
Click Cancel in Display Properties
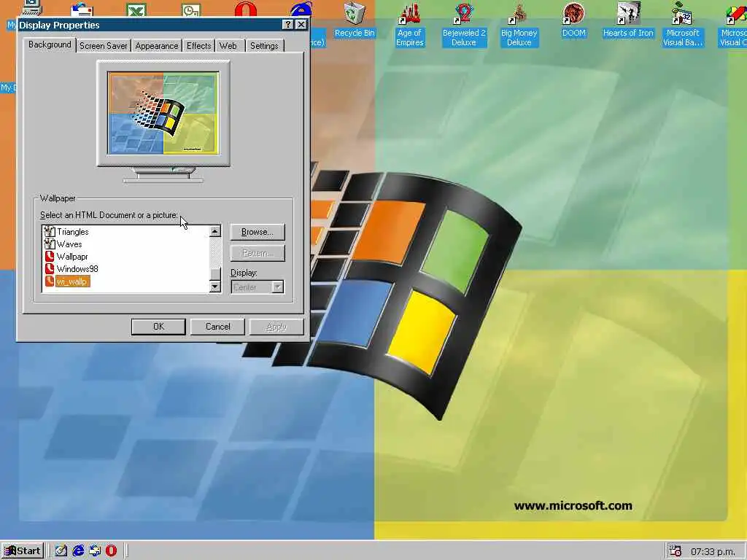tap(217, 327)
